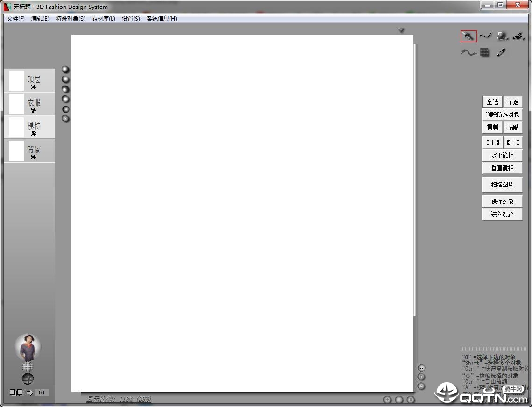The image size is (532, 407).
Task: Click the round page fit button
Action: [x=411, y=400]
